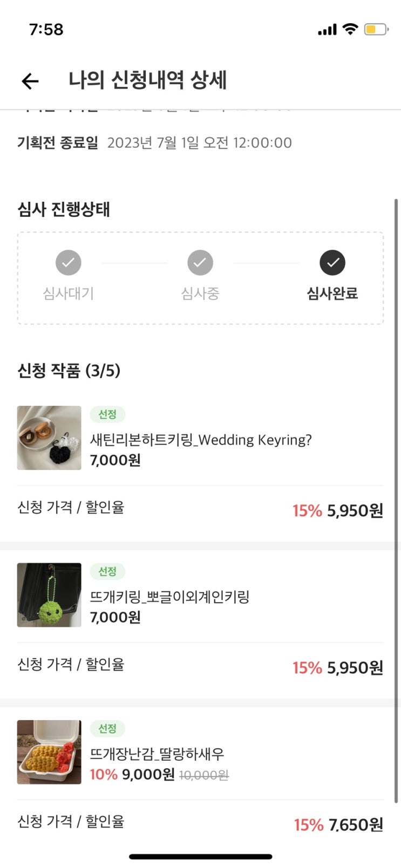Tap the 심사완료 status label
The height and width of the screenshot is (868, 401).
click(x=332, y=293)
